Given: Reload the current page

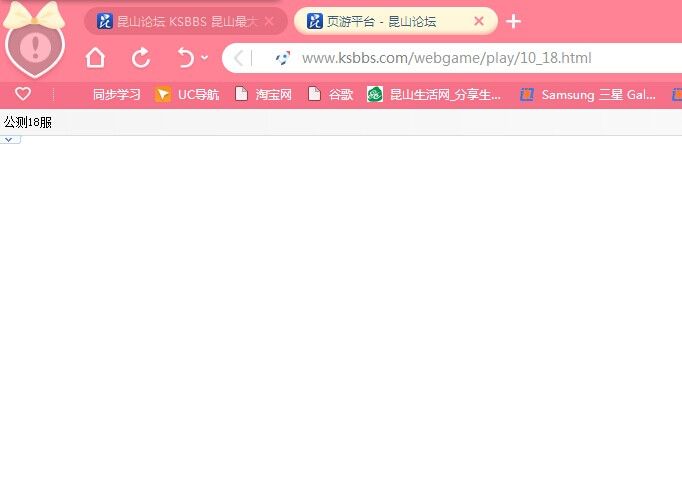Looking at the screenshot, I should tap(141, 58).
